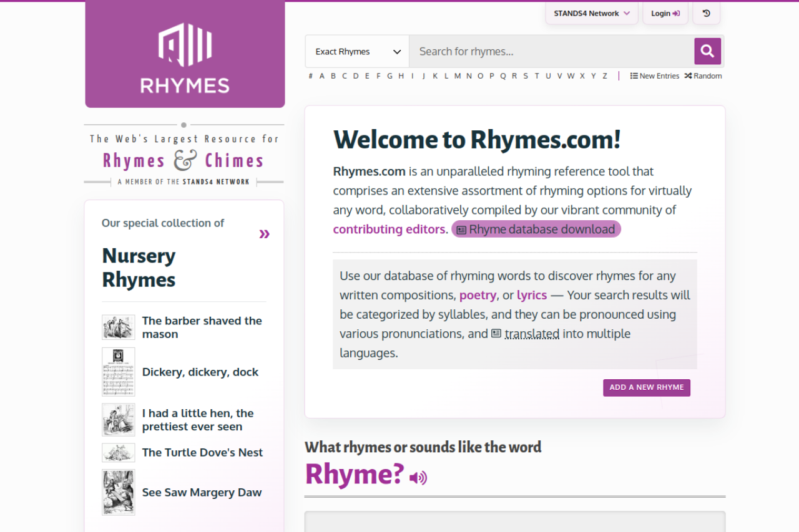This screenshot has height=532, width=799.
Task: Browse rhymes starting with V
Action: pos(559,76)
